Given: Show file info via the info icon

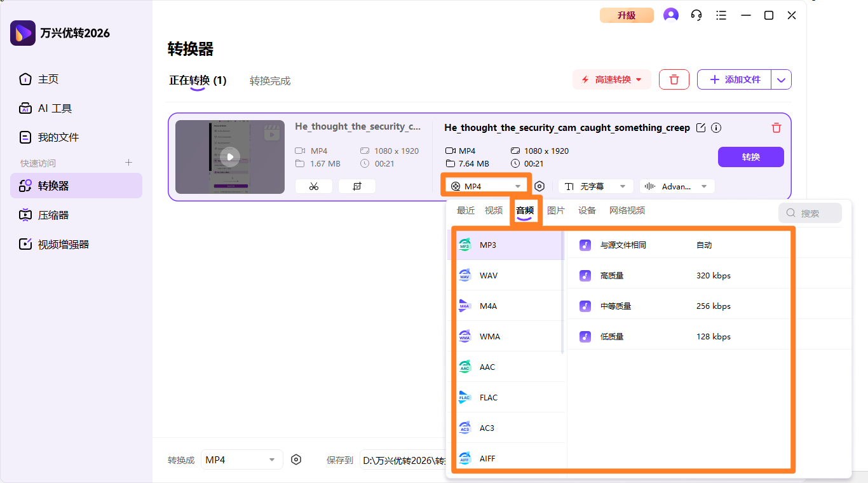Looking at the screenshot, I should pyautogui.click(x=716, y=128).
